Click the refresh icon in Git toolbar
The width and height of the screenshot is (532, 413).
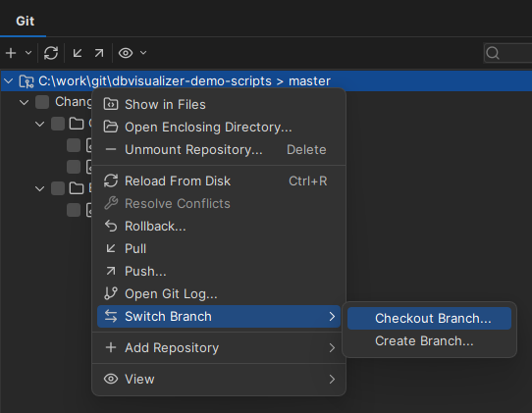[51, 53]
